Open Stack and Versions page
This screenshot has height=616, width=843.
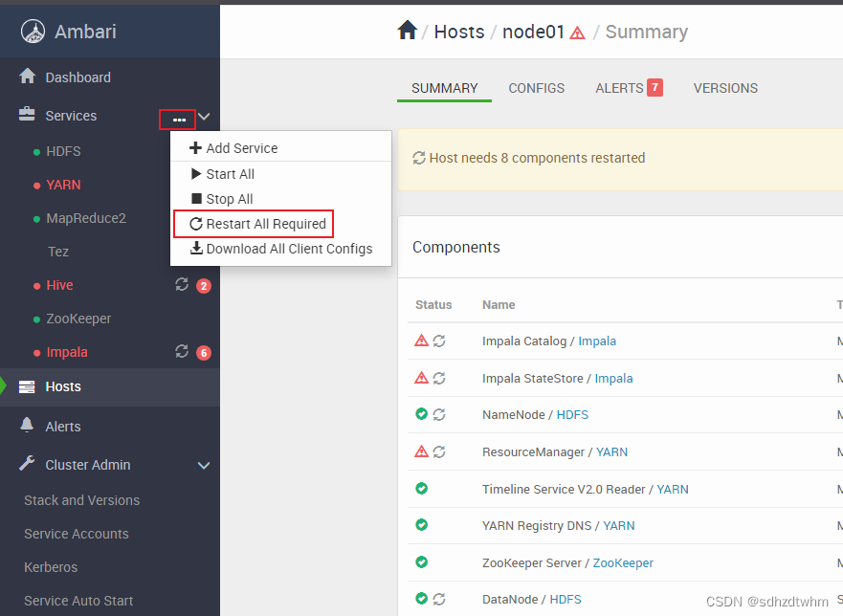(x=81, y=500)
